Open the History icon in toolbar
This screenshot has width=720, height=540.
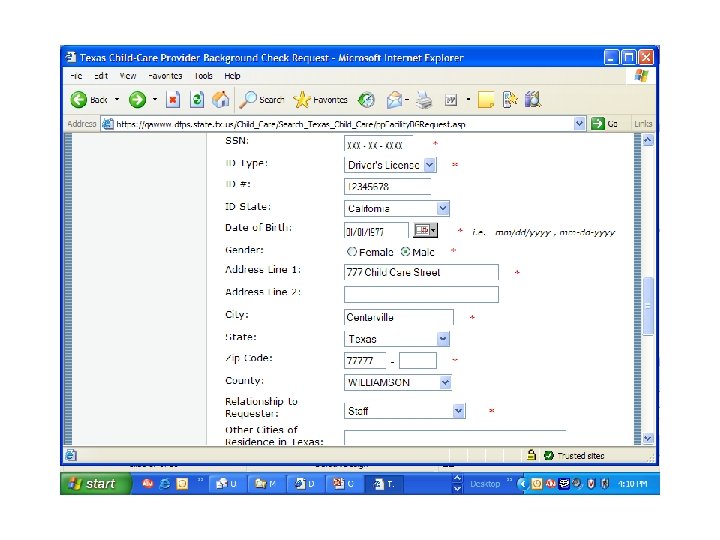click(366, 100)
